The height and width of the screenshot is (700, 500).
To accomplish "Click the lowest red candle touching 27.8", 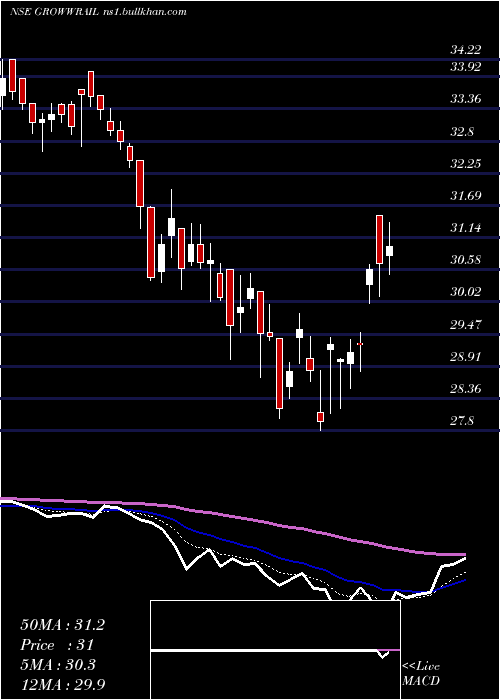I will (321, 417).
